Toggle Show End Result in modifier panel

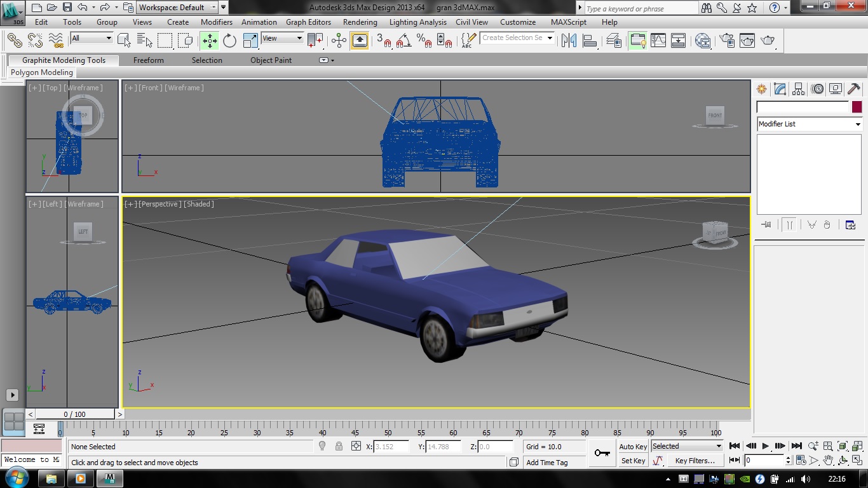click(789, 225)
